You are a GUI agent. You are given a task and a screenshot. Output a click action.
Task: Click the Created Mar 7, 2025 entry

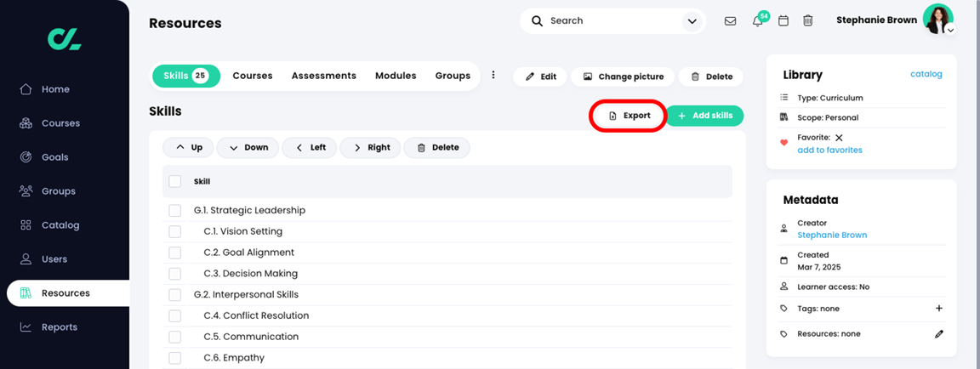(x=818, y=261)
